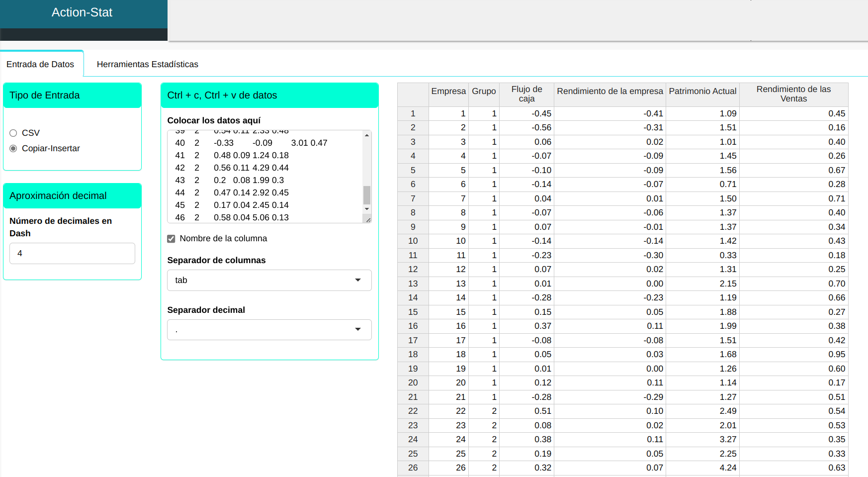Select the CSV radio button
Screen dimensions: 868x477
(x=13, y=133)
